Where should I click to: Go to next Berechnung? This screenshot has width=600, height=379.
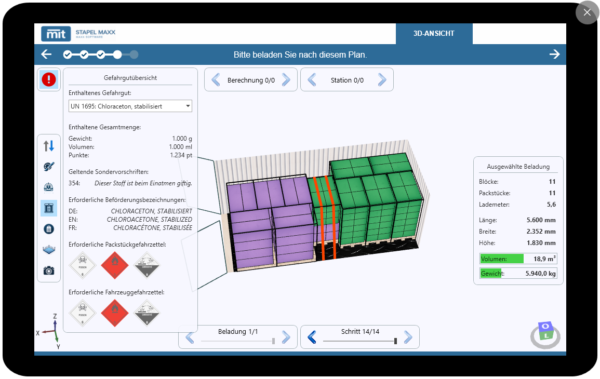point(286,80)
